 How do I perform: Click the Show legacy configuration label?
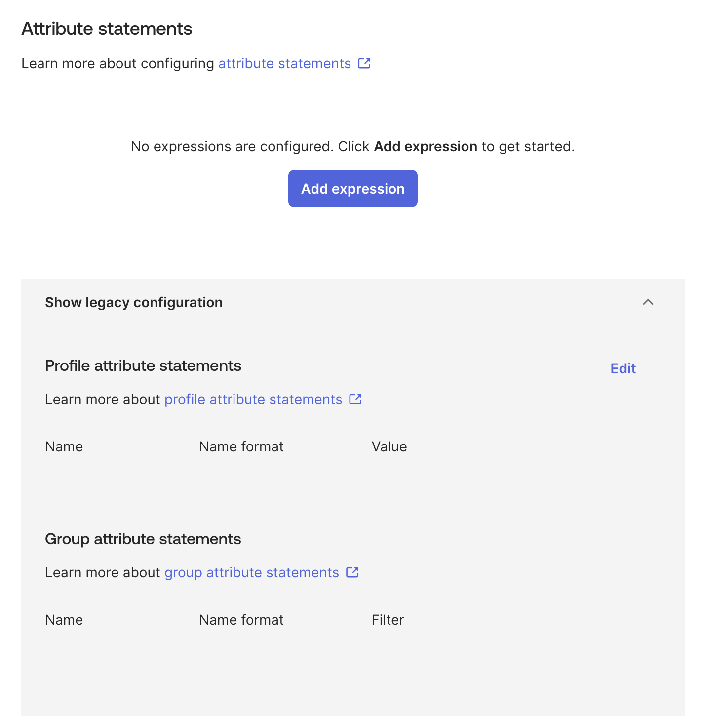point(134,302)
